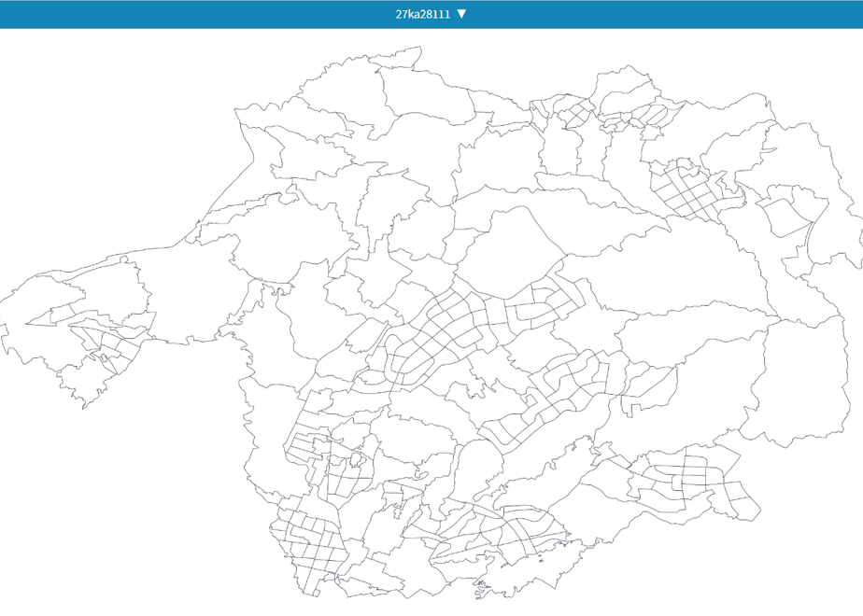Click empty area of blue header bar
Screen dimensions: 863x616
165,14
